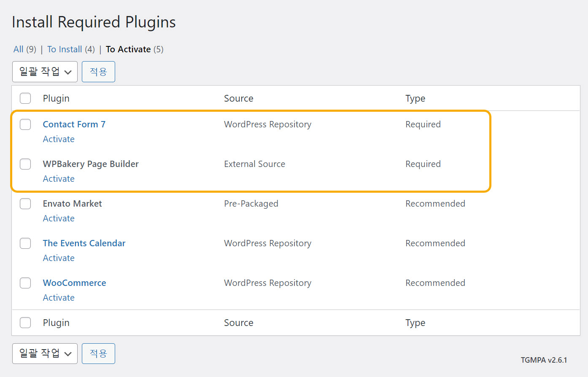The width and height of the screenshot is (588, 377).
Task: Switch to the To Install (4) filter
Action: (x=65, y=49)
